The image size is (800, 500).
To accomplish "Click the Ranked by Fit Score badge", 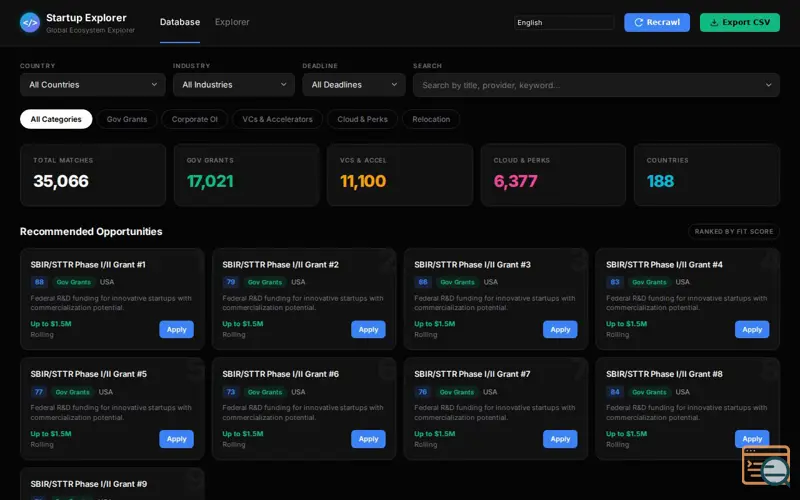I will pos(734,231).
